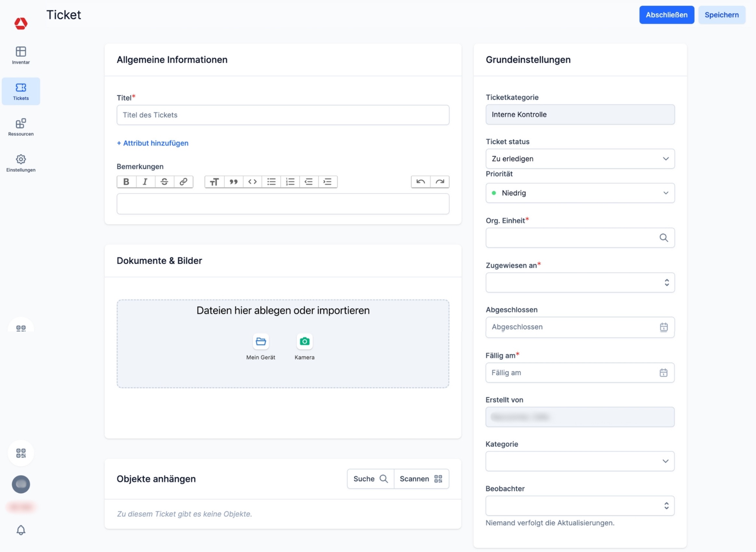Viewport: 756px width, 552px height.
Task: Go to Inventar in sidebar
Action: click(x=21, y=55)
